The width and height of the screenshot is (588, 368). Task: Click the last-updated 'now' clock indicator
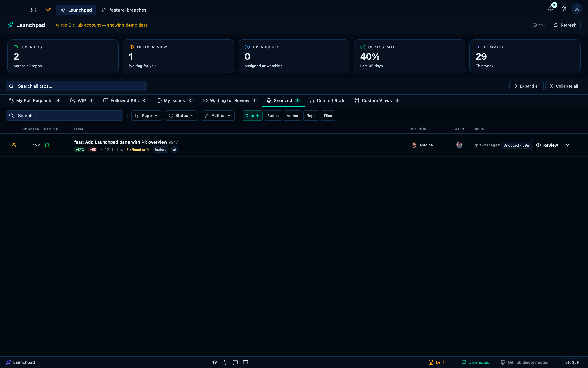tap(539, 25)
